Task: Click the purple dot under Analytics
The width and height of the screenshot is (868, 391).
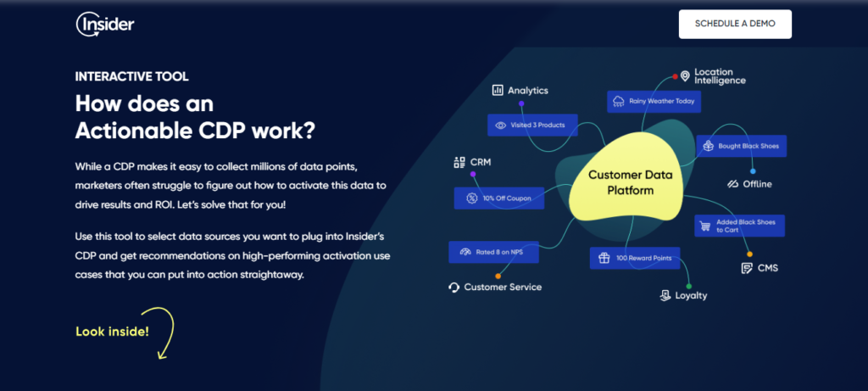Action: [x=521, y=103]
